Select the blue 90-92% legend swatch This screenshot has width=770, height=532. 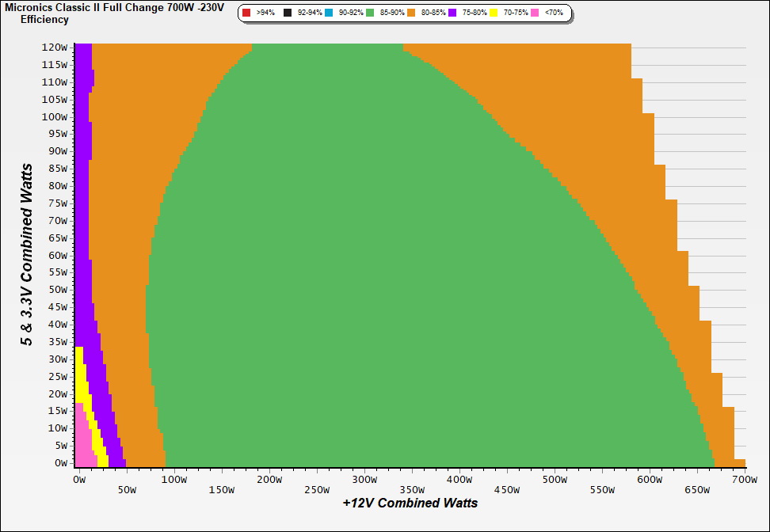click(x=329, y=13)
